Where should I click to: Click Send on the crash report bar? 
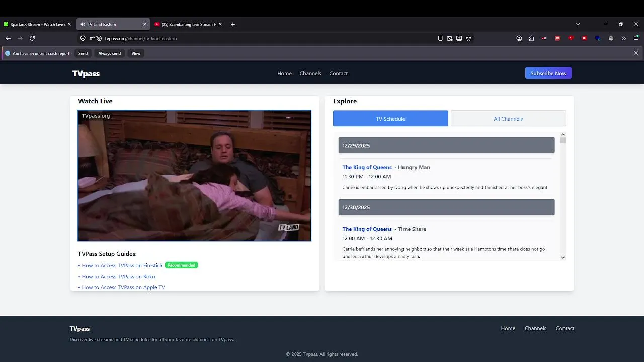[83, 53]
